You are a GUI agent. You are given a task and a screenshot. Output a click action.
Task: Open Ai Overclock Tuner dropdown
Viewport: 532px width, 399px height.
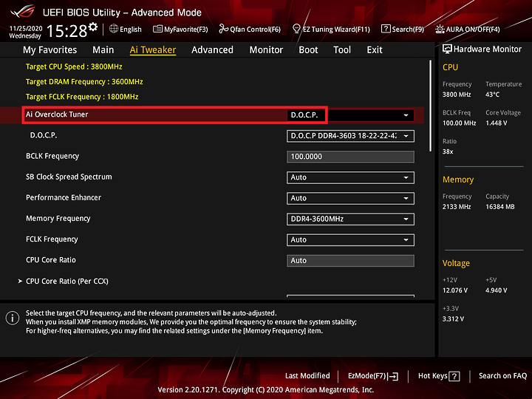tap(350, 115)
